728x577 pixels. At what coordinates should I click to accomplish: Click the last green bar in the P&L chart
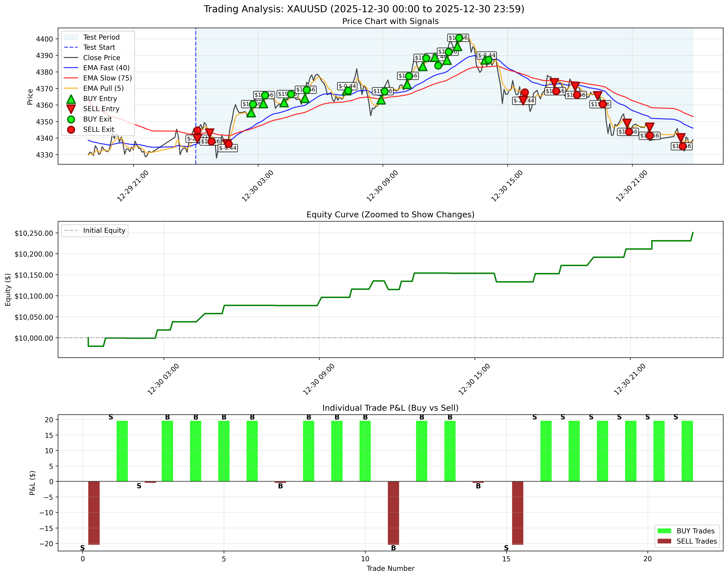tap(687, 451)
